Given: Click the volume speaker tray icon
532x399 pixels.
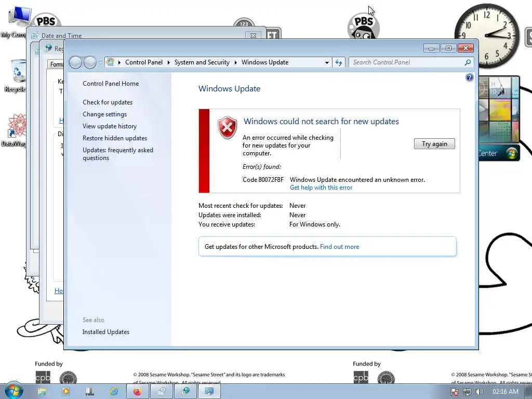Looking at the screenshot, I should pos(479,392).
